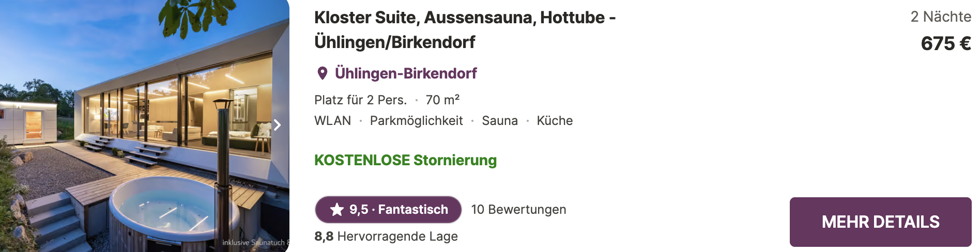Click the location pin icon
The width and height of the screenshot is (980, 252).
[322, 73]
